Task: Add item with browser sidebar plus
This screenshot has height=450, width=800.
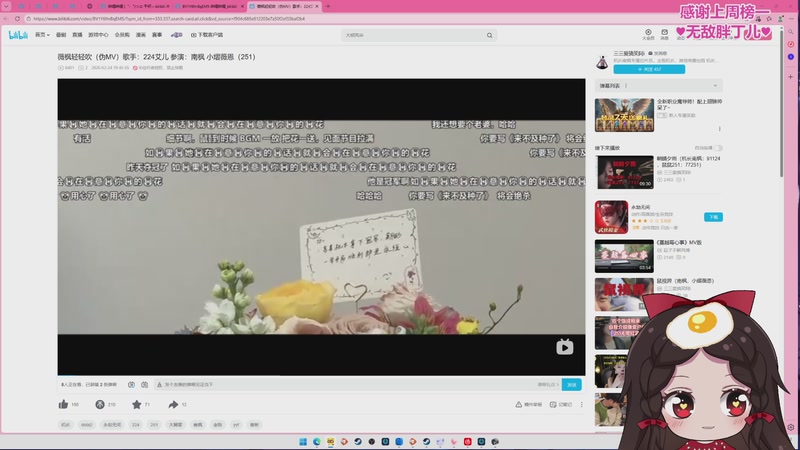Action: (x=791, y=77)
